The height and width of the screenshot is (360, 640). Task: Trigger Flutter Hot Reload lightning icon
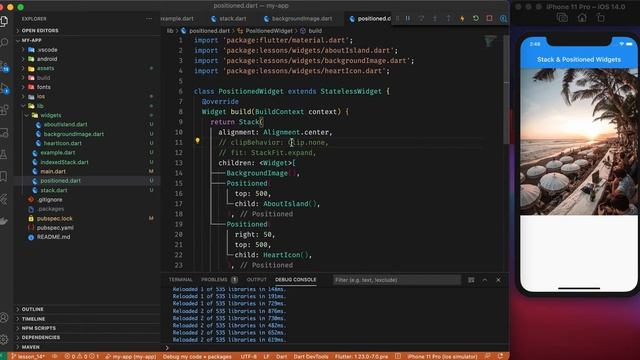point(462,18)
